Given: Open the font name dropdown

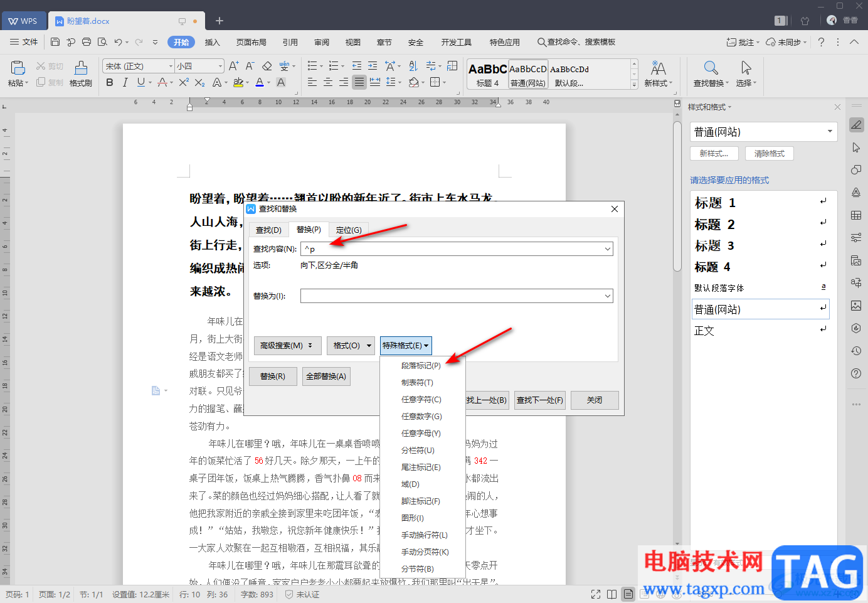Looking at the screenshot, I should point(171,66).
